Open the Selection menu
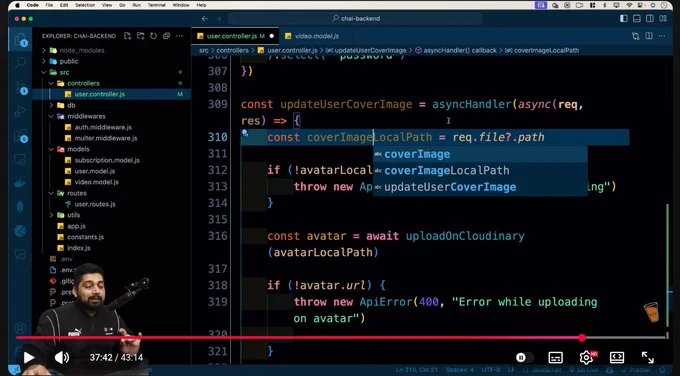Screen dimensions: 680x376 coord(85,5)
